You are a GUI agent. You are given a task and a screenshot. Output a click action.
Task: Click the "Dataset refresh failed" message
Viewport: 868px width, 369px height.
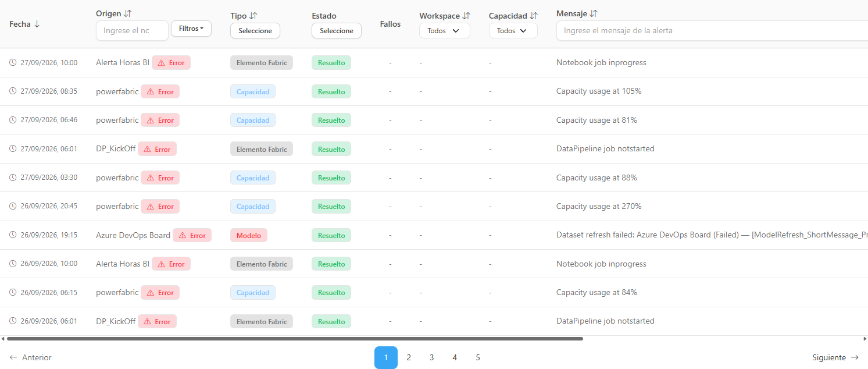(x=712, y=235)
